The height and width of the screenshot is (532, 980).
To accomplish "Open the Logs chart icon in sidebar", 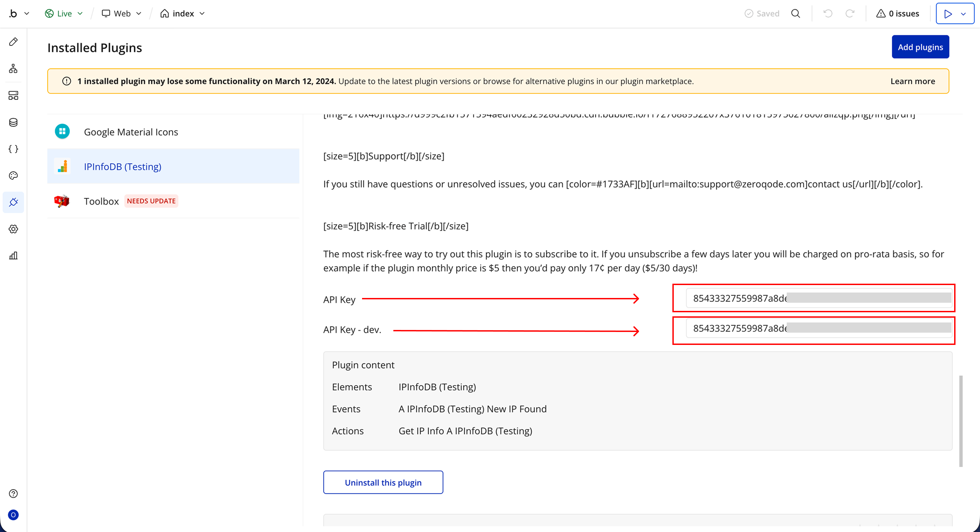I will point(13,255).
